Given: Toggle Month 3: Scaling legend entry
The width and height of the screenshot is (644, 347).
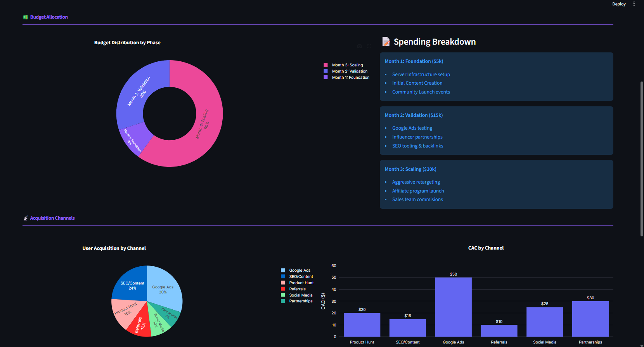Looking at the screenshot, I should point(347,65).
